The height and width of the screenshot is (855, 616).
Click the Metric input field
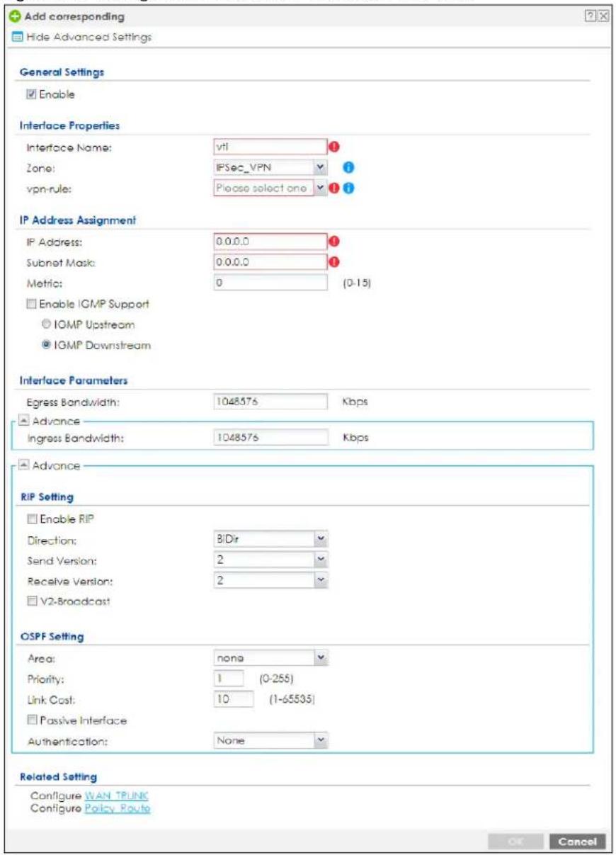(270, 284)
